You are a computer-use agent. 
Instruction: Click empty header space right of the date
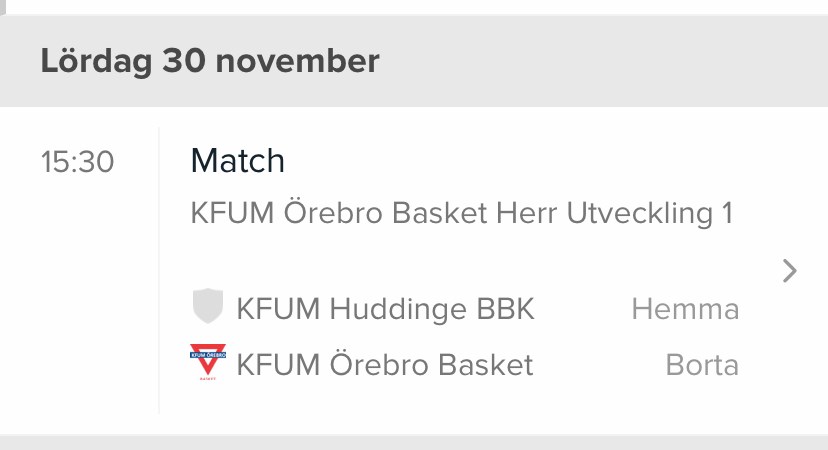600,61
